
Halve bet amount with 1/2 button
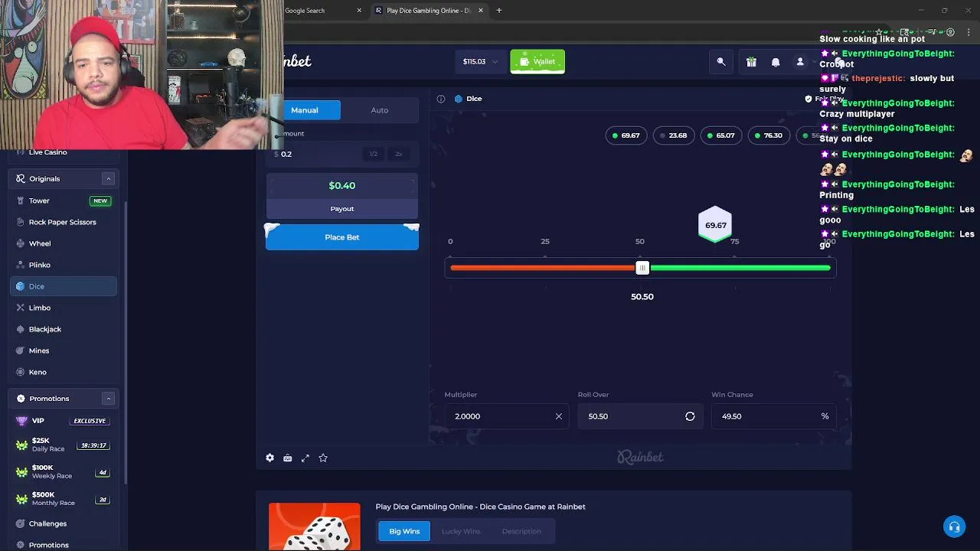point(374,154)
